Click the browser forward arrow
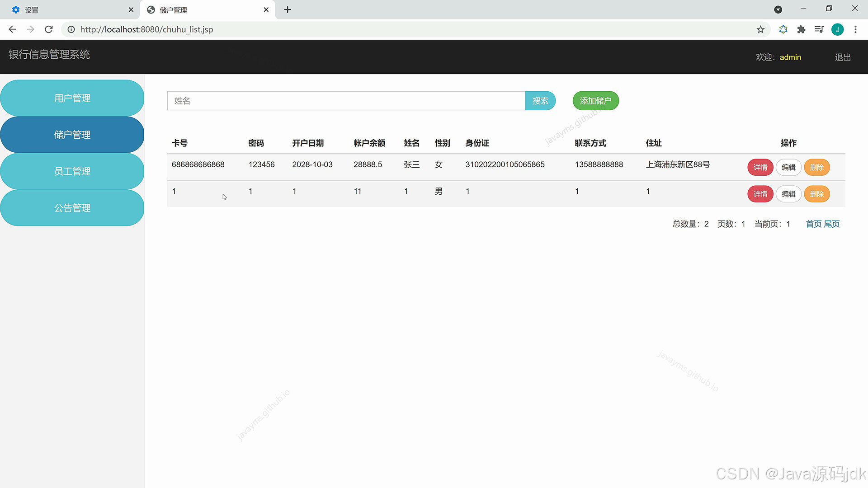 [30, 29]
